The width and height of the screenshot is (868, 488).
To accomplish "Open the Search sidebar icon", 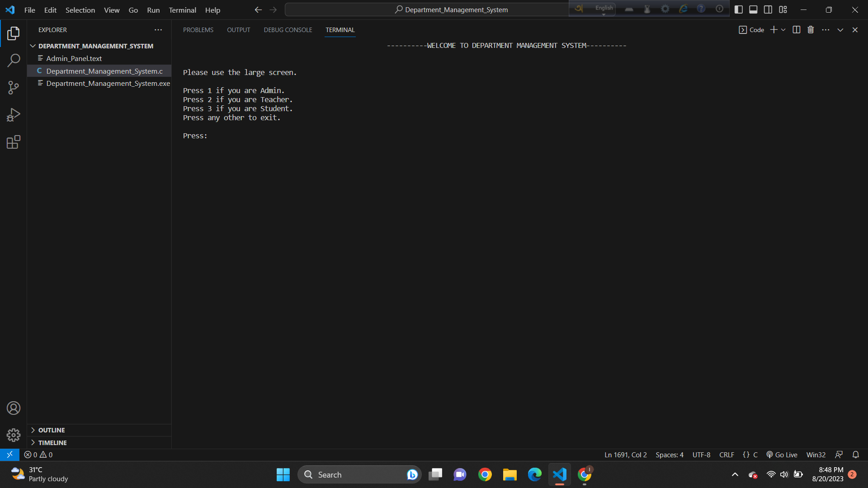I will (13, 60).
